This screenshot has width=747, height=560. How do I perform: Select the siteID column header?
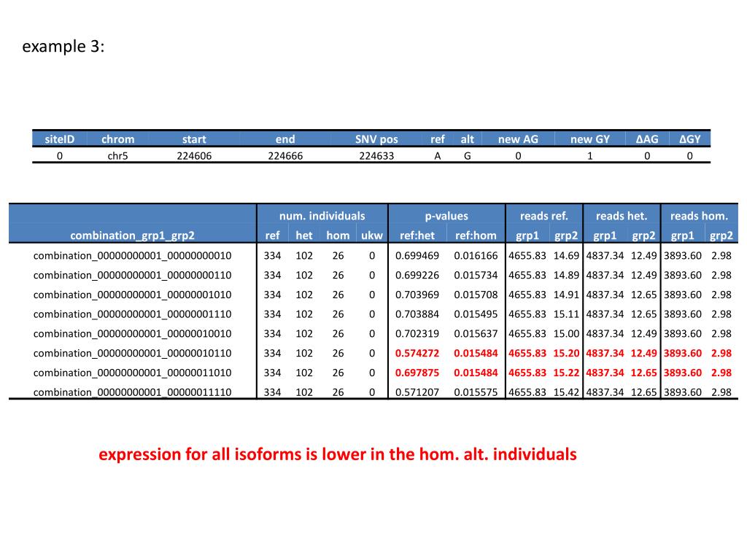(60, 139)
